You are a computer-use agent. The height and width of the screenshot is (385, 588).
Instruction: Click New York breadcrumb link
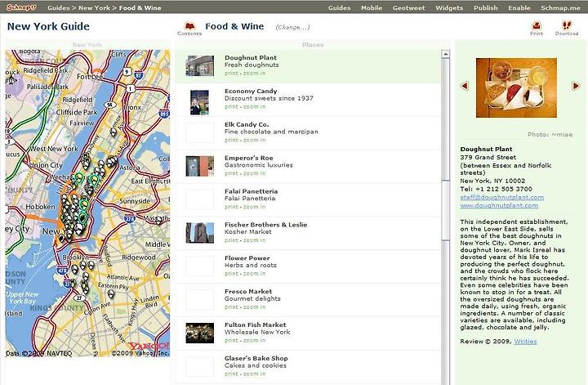(x=94, y=7)
